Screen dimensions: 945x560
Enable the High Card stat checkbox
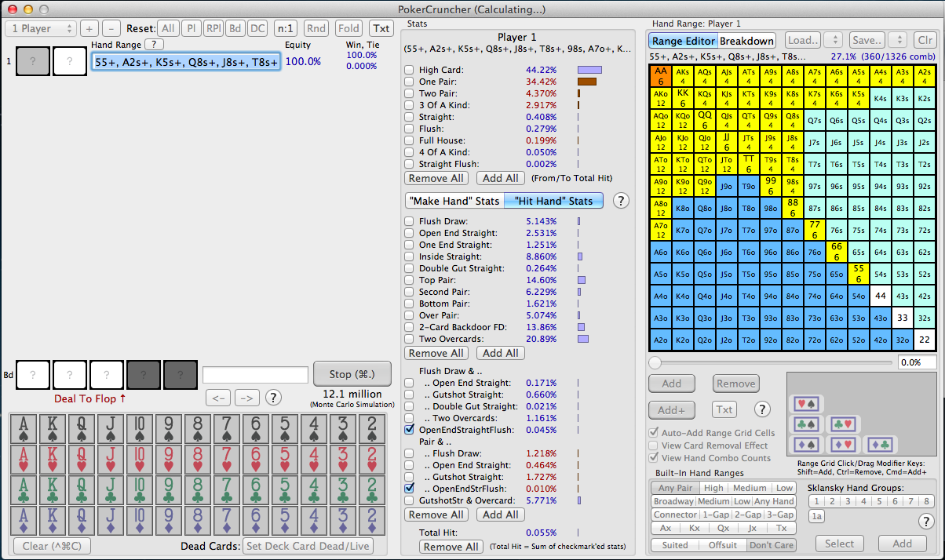[x=409, y=70]
